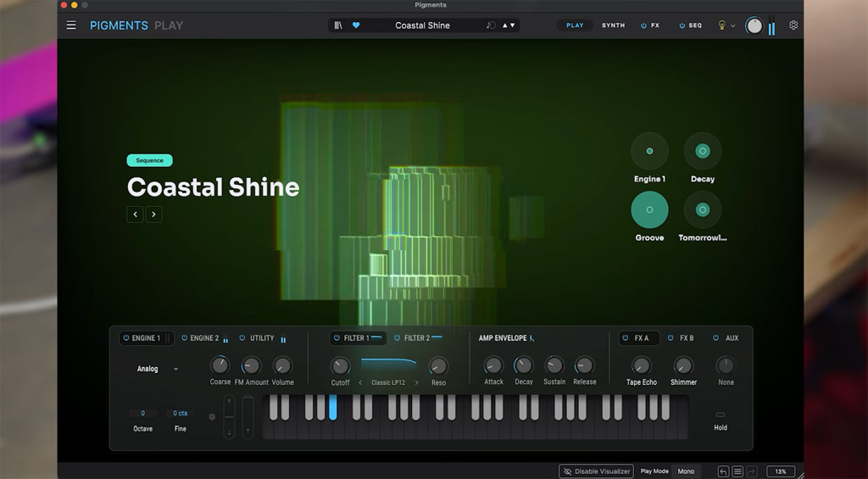Click the Tomorrowl... macro circle

[703, 210]
